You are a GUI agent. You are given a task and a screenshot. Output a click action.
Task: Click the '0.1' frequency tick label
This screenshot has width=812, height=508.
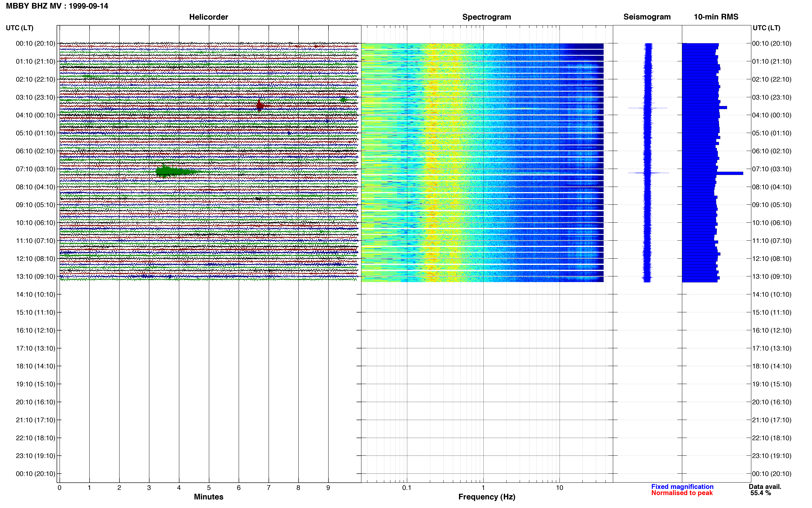407,487
